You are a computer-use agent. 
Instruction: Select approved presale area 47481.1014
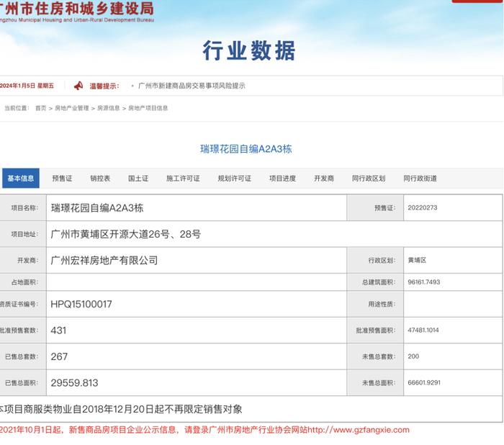pyautogui.click(x=423, y=331)
